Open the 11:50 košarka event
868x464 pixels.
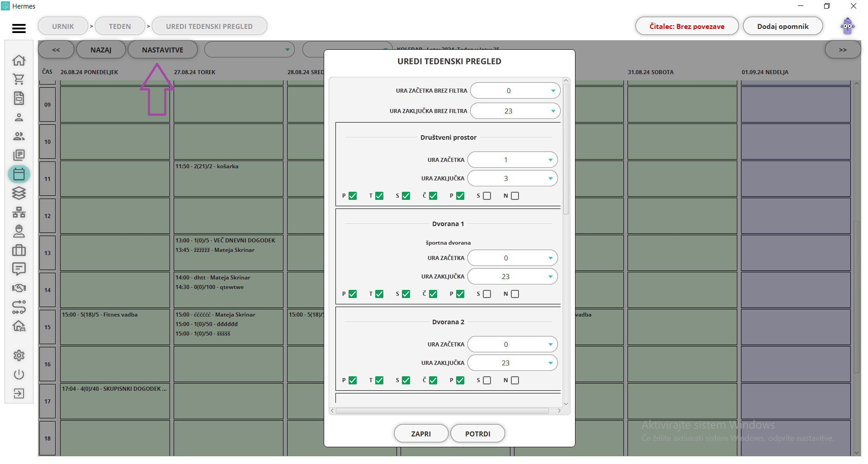(x=207, y=166)
